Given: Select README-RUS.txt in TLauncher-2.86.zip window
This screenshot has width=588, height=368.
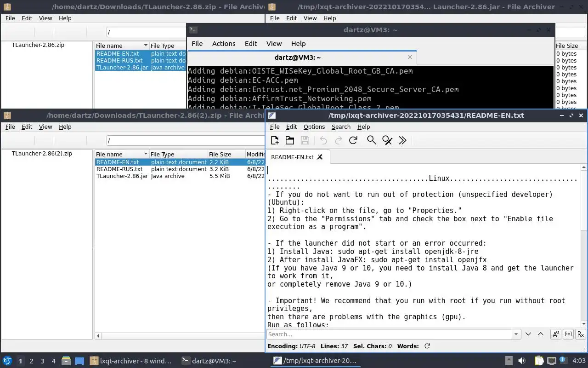Looking at the screenshot, I should (x=141, y=61).
